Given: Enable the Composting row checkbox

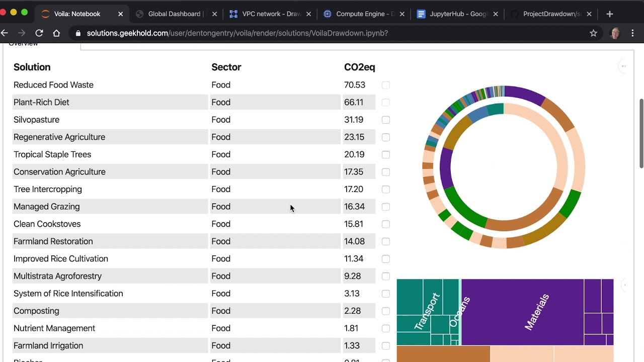Looking at the screenshot, I should [386, 311].
